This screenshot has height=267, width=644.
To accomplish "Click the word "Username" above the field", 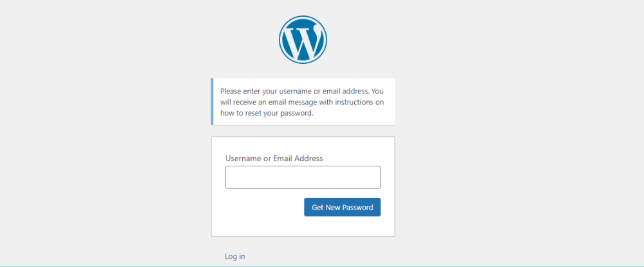I will click(x=243, y=158).
